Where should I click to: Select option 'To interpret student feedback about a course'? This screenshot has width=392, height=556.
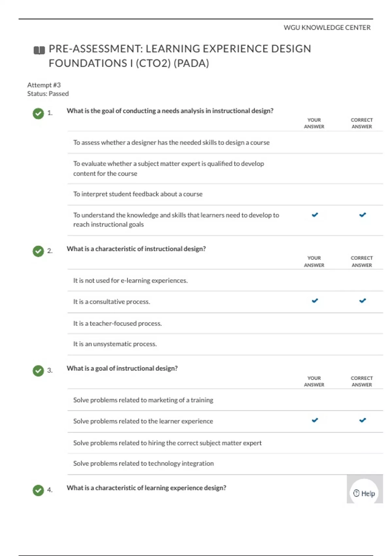click(138, 194)
